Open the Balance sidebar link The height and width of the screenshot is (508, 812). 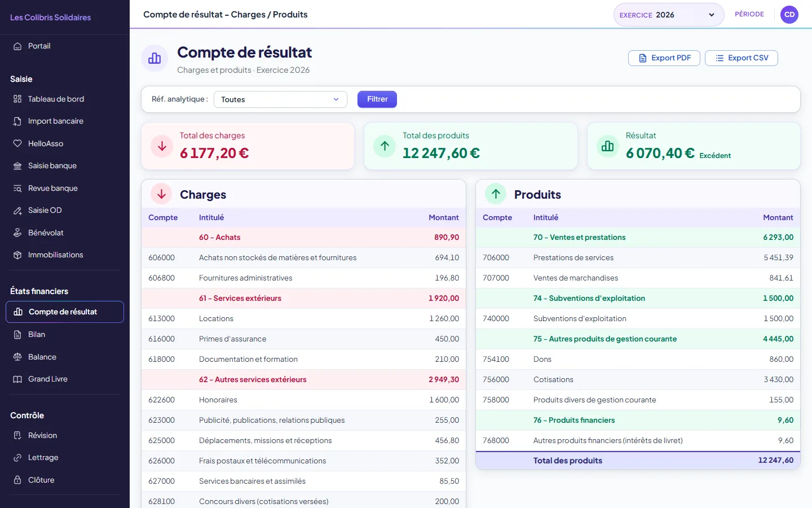pyautogui.click(x=65, y=357)
